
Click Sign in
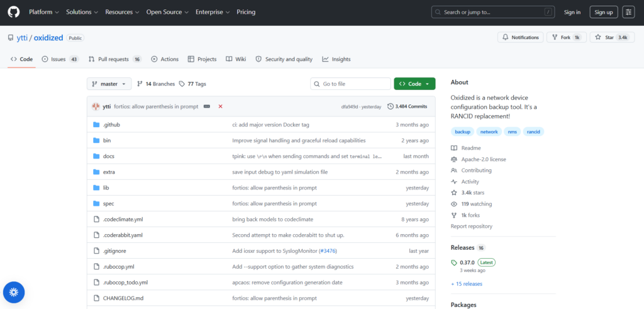pyautogui.click(x=572, y=13)
